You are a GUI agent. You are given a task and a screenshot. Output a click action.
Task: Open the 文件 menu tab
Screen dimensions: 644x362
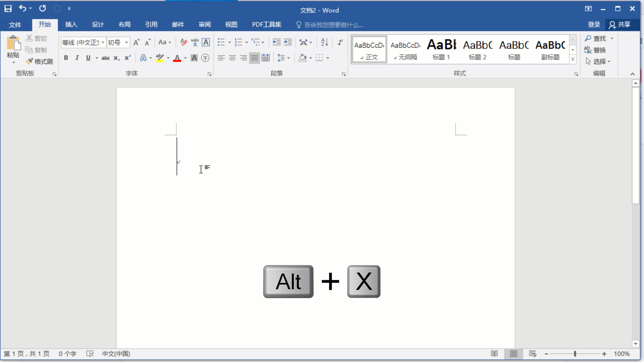click(x=15, y=25)
